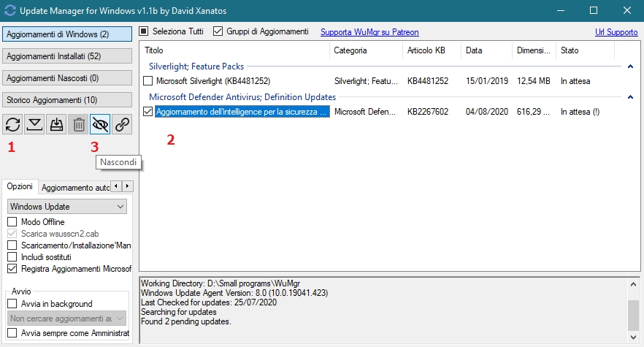
Task: Click the Found 2 pending updates log line
Action: tap(186, 321)
